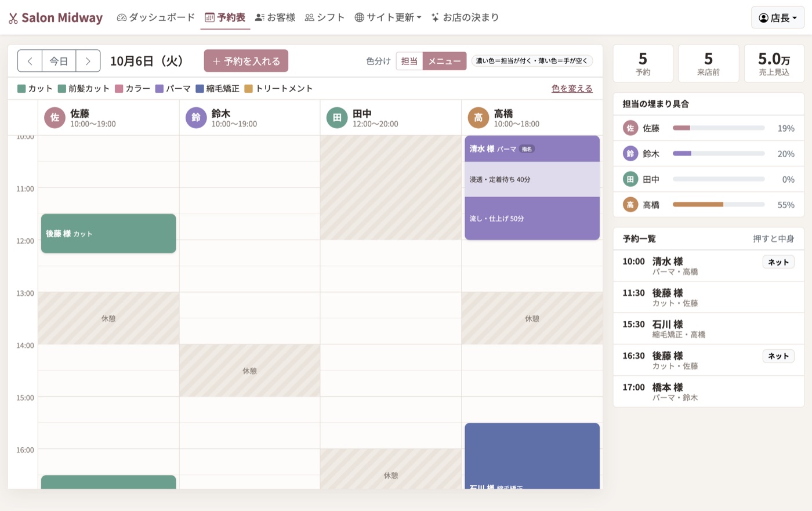Click the Salon Midway scissors logo
Image resolution: width=812 pixels, height=511 pixels.
tap(13, 18)
